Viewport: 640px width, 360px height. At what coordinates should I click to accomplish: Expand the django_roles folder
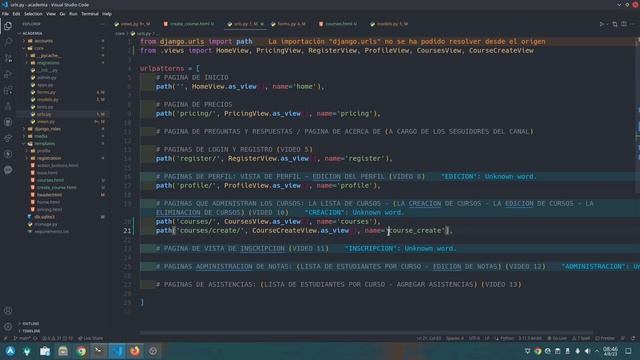(47, 129)
